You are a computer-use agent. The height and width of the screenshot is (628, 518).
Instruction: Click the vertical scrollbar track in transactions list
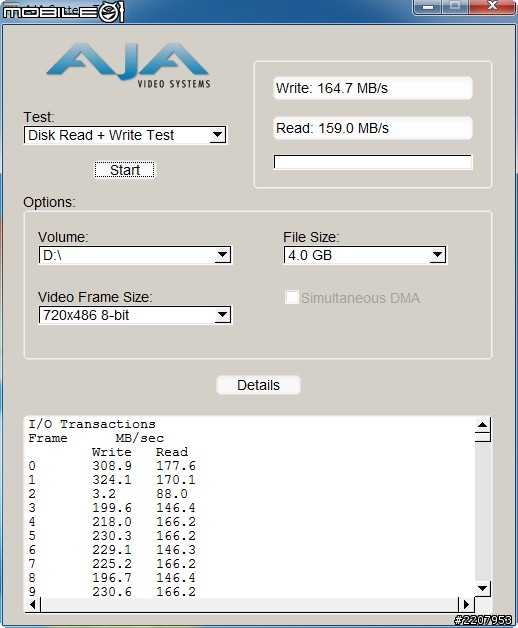[x=482, y=511]
